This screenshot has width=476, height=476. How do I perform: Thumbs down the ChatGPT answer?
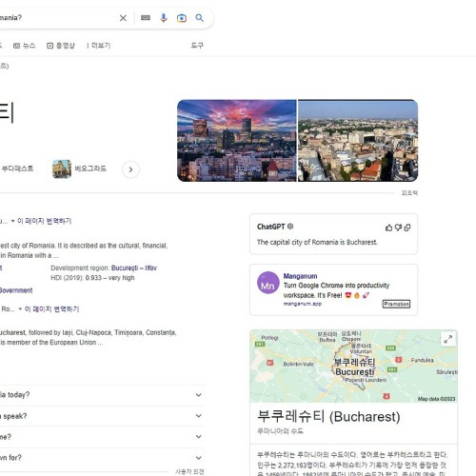tap(398, 228)
